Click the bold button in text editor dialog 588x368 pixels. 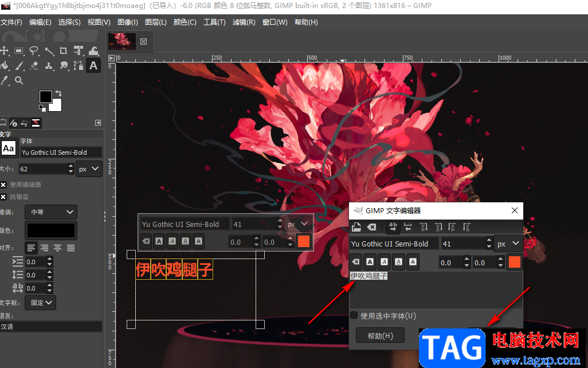tap(370, 262)
